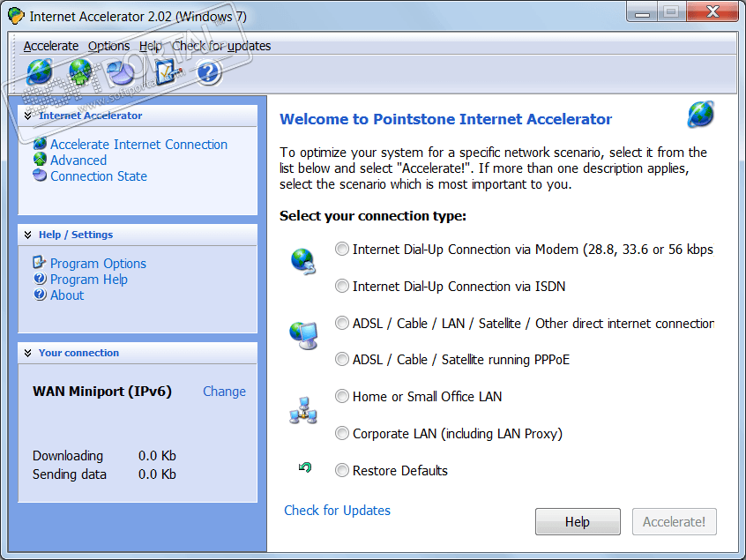This screenshot has height=560, width=746.
Task: Click the blue question mark Help toolbar icon
Action: (208, 72)
